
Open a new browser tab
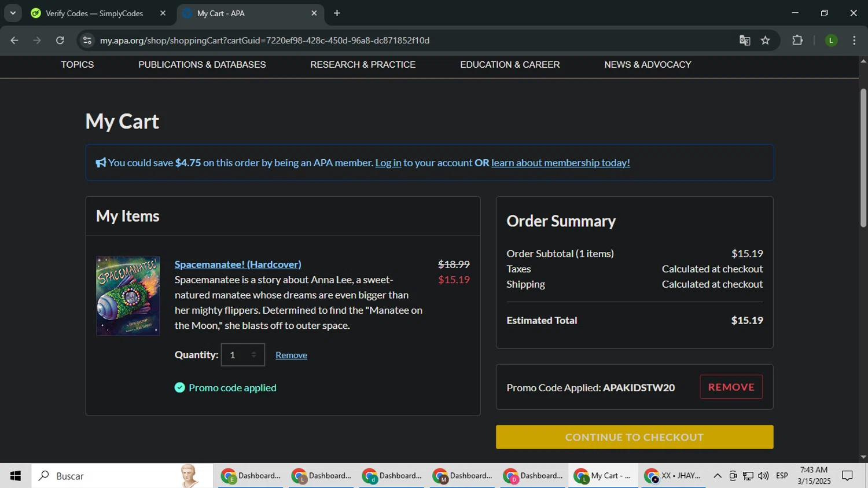(337, 13)
